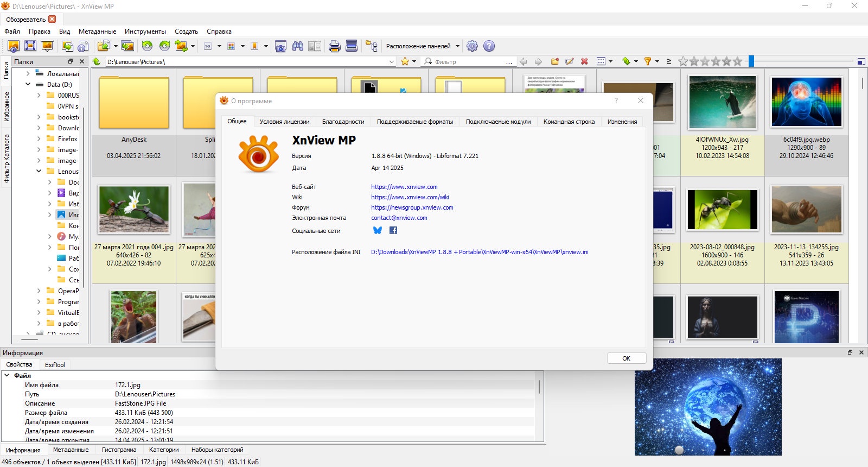The image size is (868, 467).
Task: Open the settings gear icon in toolbar
Action: [473, 46]
